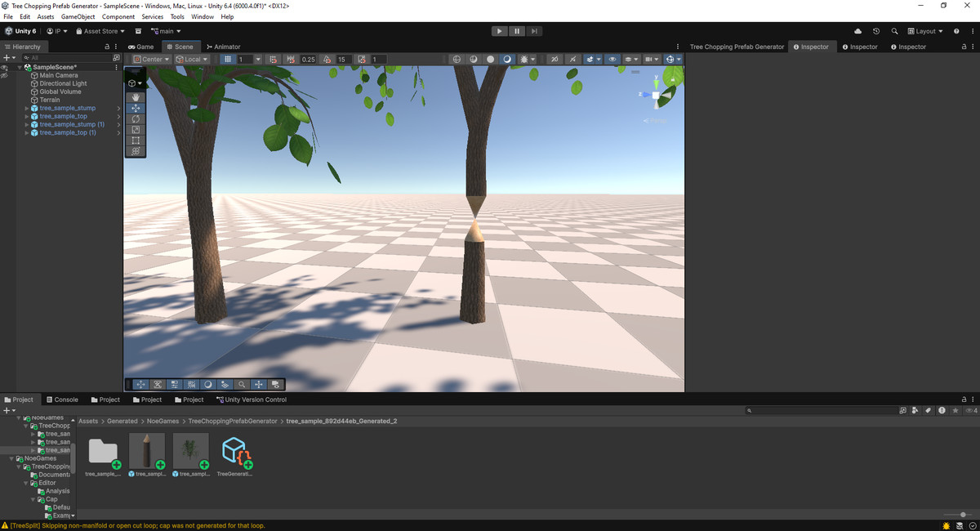980x531 pixels.
Task: Toggle scene visibility eye in toolbar
Action: pyautogui.click(x=612, y=60)
